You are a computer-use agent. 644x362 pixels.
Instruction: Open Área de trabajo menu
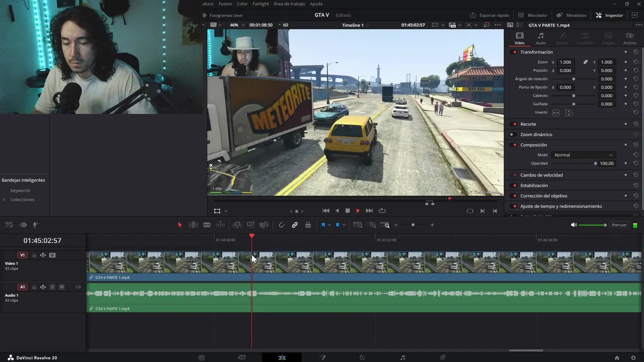[289, 4]
